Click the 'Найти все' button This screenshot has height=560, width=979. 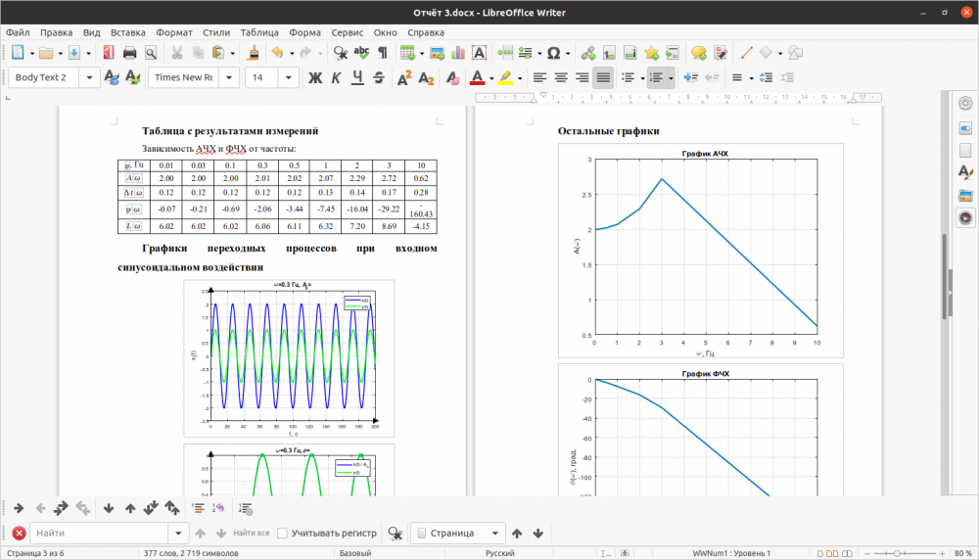pos(252,534)
